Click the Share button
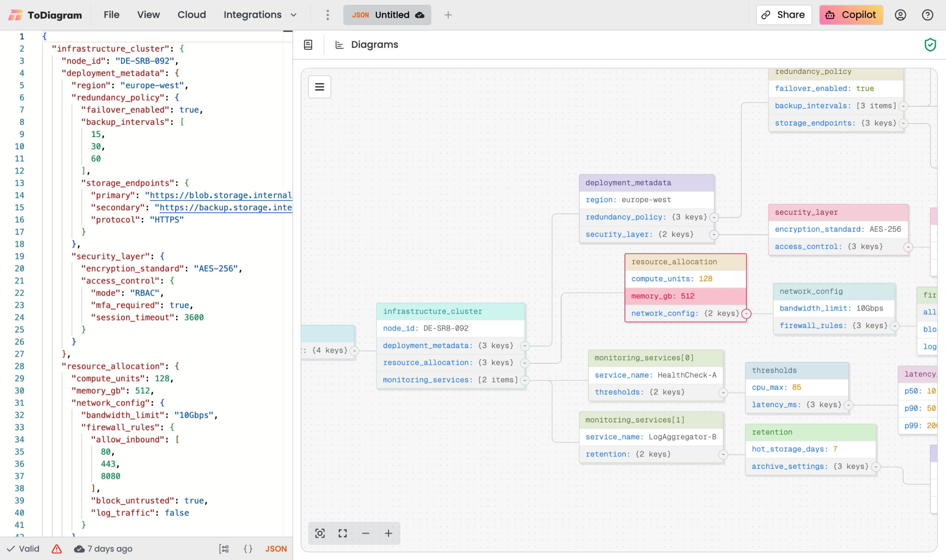Viewport: 946px width, 560px height. point(784,15)
